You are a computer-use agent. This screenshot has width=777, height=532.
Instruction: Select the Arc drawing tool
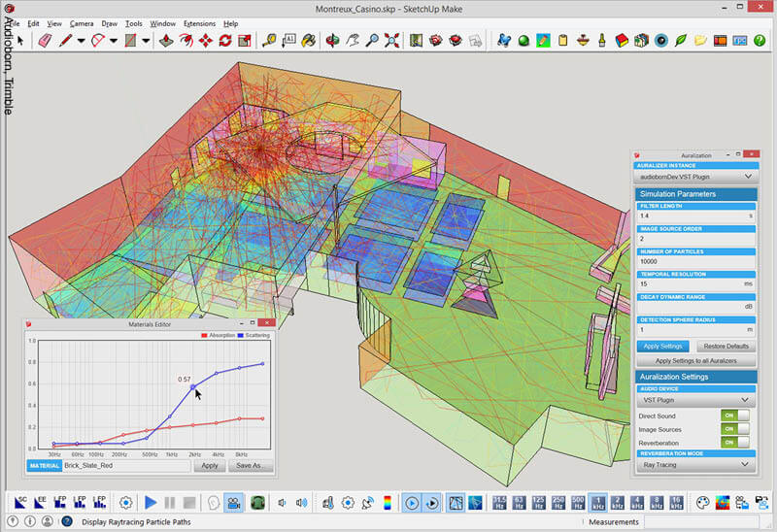98,41
